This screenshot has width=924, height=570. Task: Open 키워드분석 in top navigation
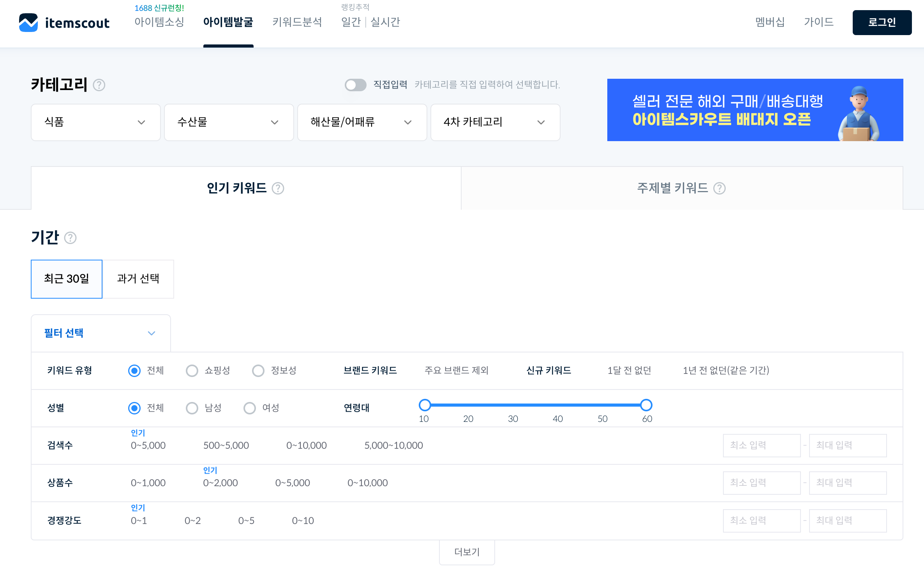point(297,22)
